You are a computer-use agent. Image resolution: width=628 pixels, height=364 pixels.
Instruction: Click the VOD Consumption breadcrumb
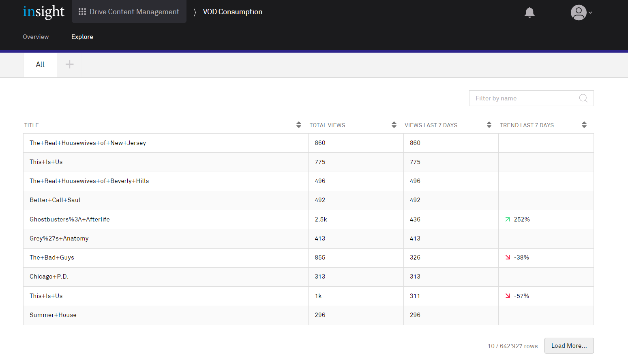point(232,12)
